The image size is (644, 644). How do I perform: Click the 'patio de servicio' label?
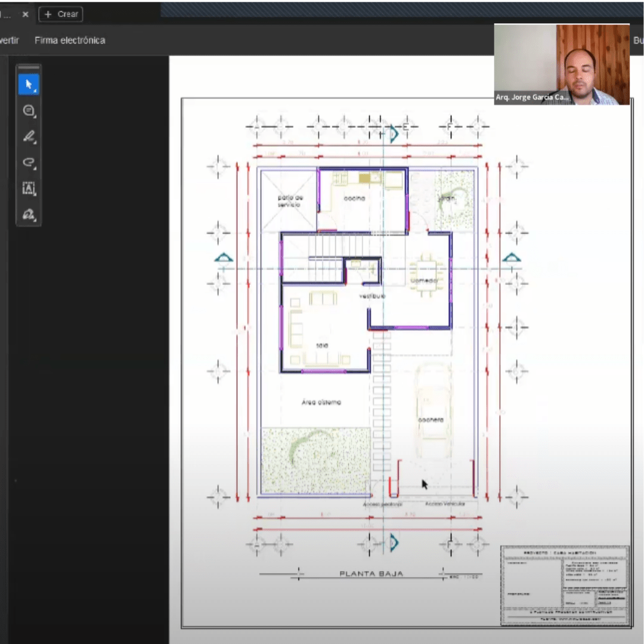tap(289, 201)
